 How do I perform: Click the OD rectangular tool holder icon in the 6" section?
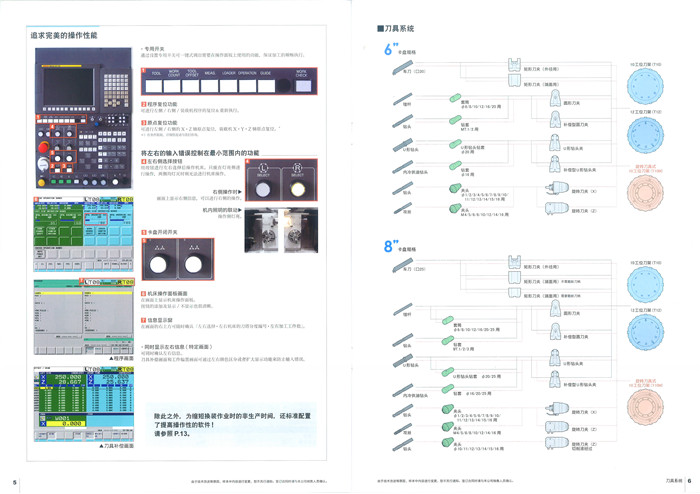click(515, 65)
